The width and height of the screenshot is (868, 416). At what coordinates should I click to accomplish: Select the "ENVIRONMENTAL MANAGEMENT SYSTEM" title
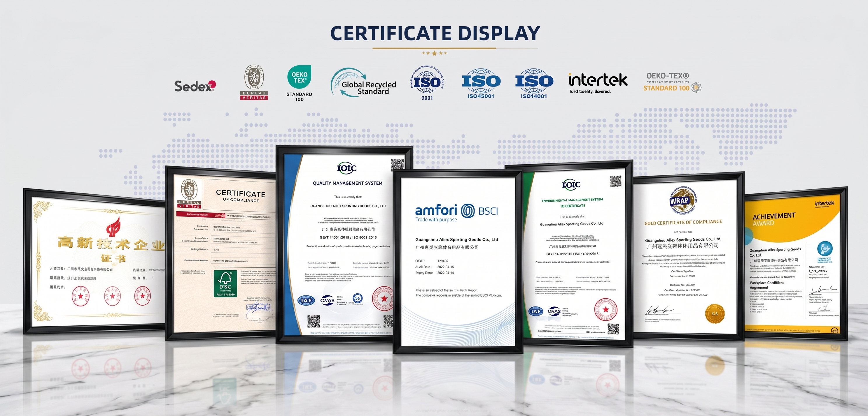coord(572,200)
